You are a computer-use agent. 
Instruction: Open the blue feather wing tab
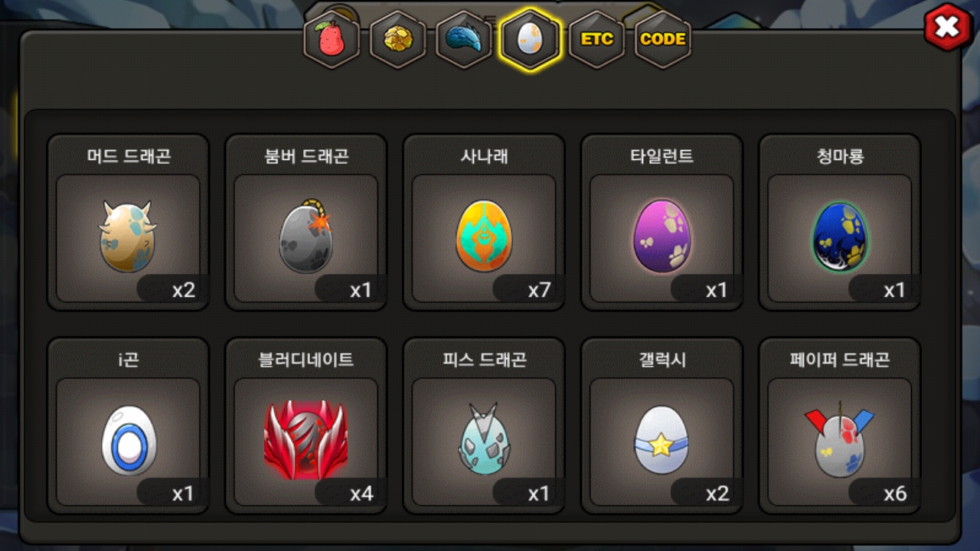point(464,40)
